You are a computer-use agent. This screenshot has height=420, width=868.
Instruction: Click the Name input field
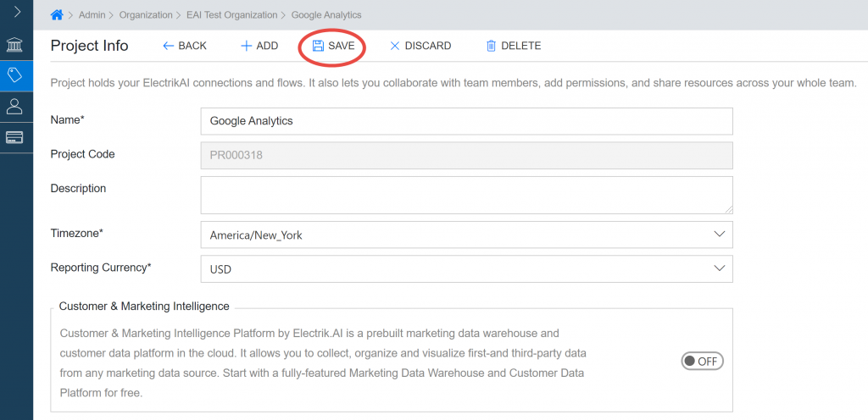tap(467, 121)
